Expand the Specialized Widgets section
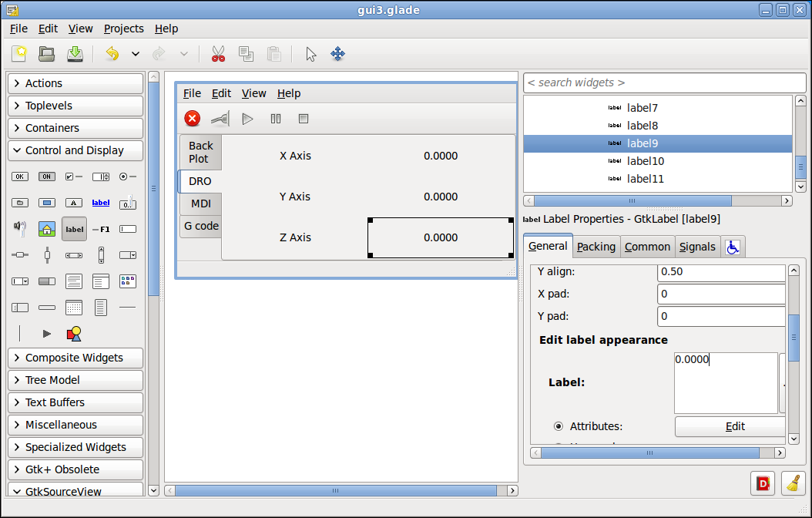Screen dimensions: 812x518 pos(75,447)
